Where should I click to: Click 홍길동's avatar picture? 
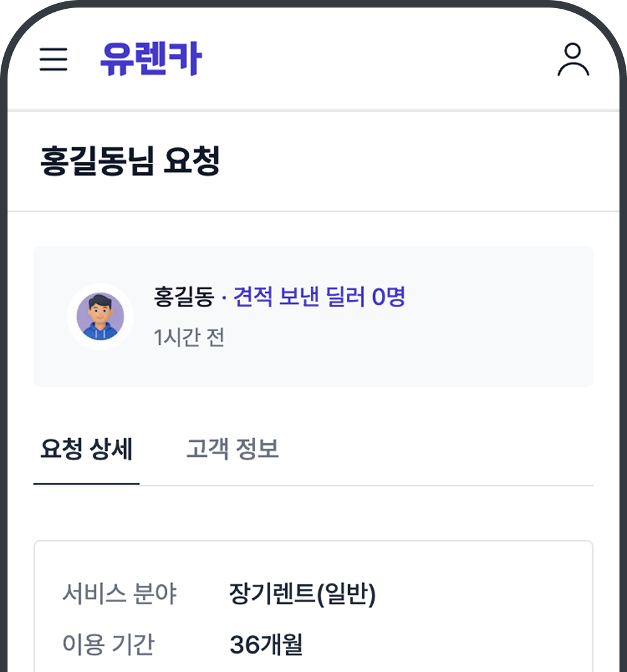click(100, 317)
